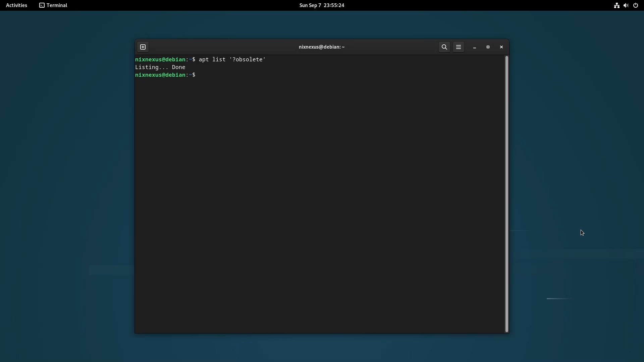Click the first green nixnexus@debian prompt

coord(160,60)
